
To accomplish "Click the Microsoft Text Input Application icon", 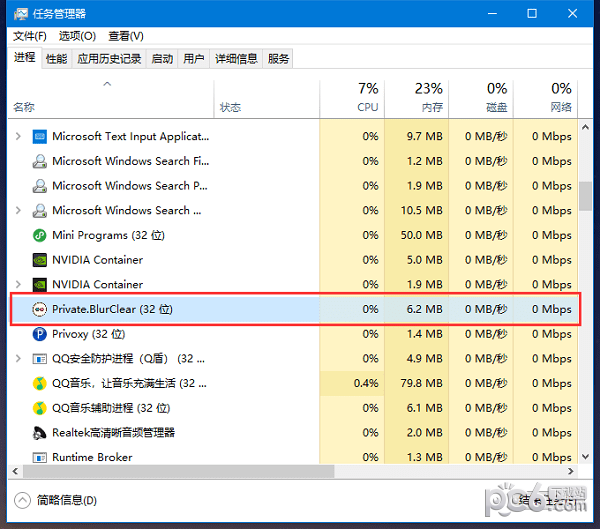I will pos(39,137).
